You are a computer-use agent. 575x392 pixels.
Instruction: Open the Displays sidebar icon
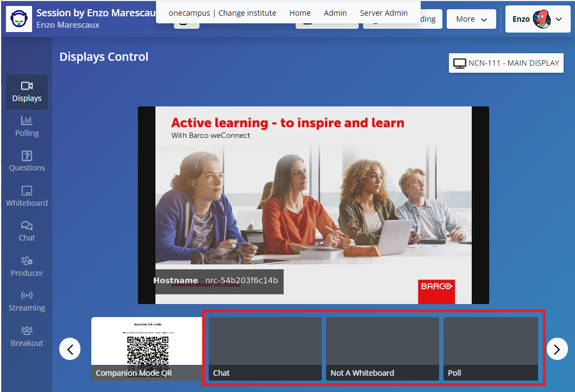pyautogui.click(x=27, y=92)
